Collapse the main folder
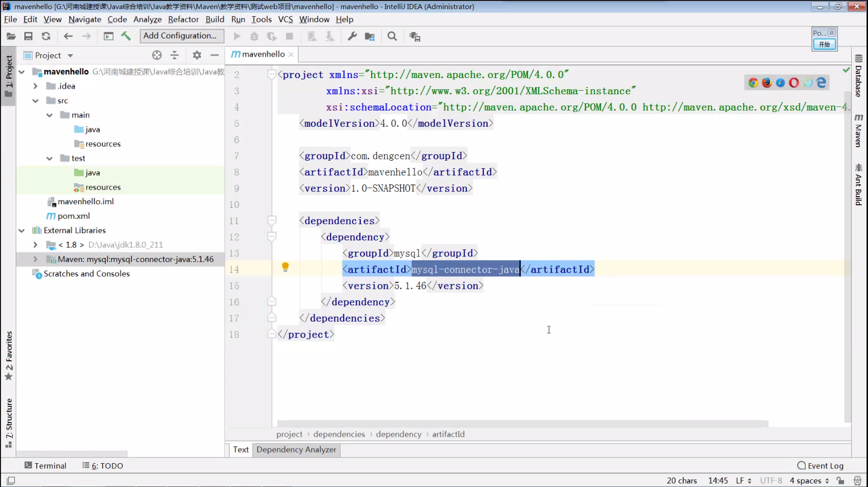The width and height of the screenshot is (868, 487). [x=49, y=115]
